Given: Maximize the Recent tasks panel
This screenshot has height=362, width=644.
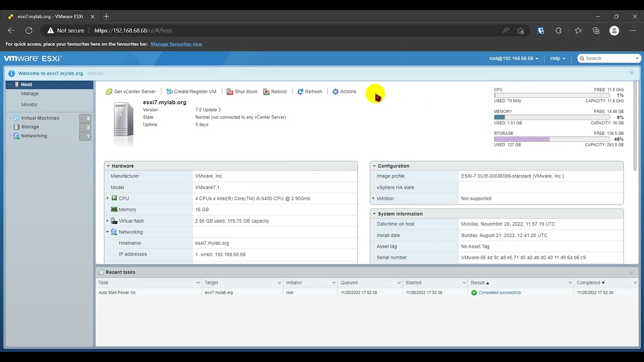Looking at the screenshot, I should pyautogui.click(x=632, y=272).
